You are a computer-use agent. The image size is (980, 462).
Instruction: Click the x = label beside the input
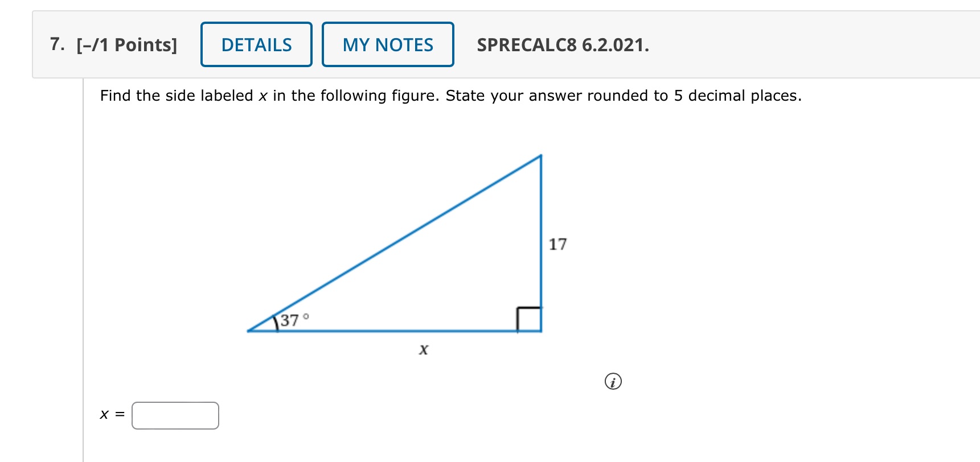click(x=112, y=415)
